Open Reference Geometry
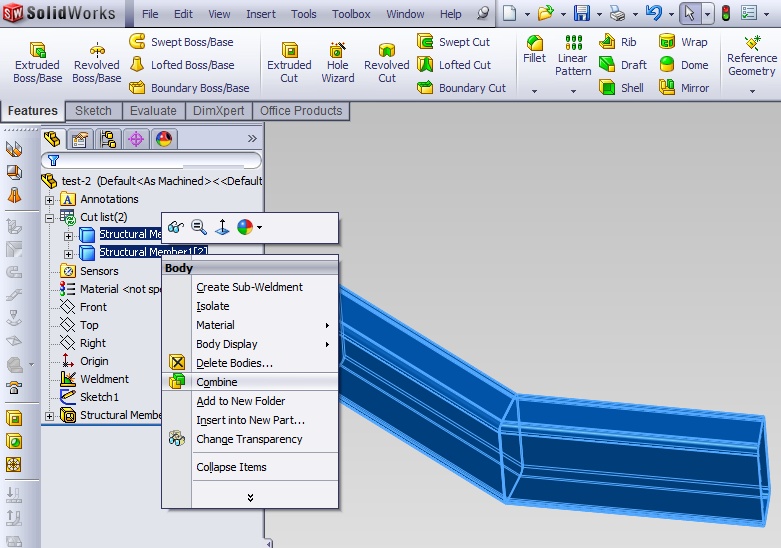The image size is (781, 548). pyautogui.click(x=752, y=56)
